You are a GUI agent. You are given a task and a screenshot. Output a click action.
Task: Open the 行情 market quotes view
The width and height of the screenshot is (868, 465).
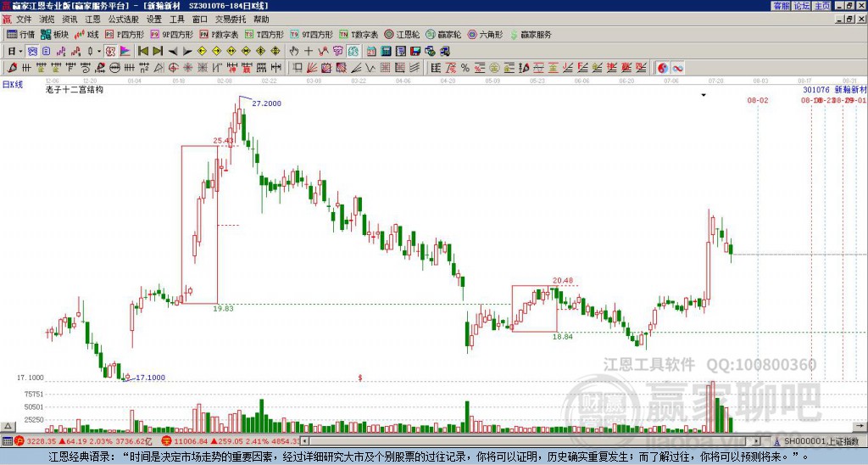(x=20, y=34)
